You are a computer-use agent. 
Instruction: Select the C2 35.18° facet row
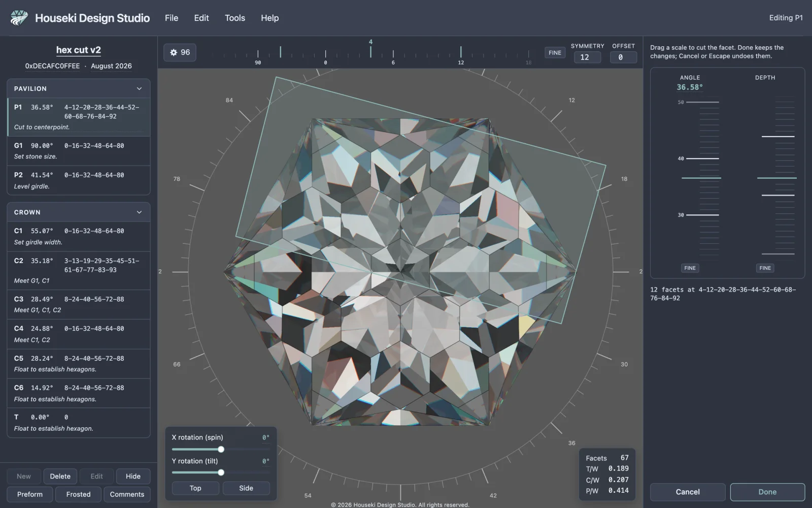coord(79,271)
